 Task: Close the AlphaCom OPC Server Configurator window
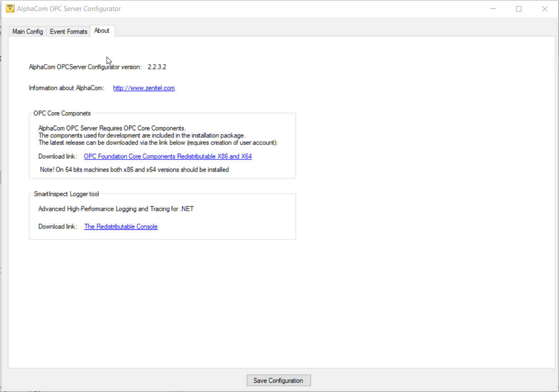[545, 9]
